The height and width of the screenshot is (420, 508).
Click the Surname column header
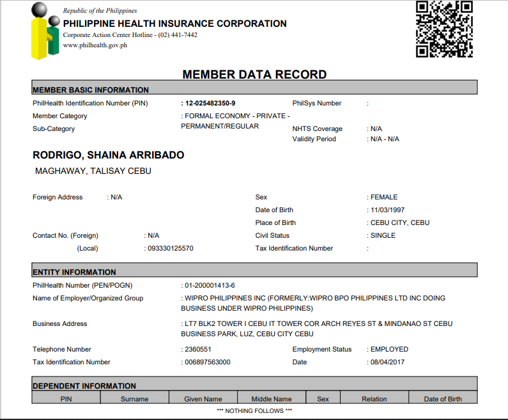(134, 399)
